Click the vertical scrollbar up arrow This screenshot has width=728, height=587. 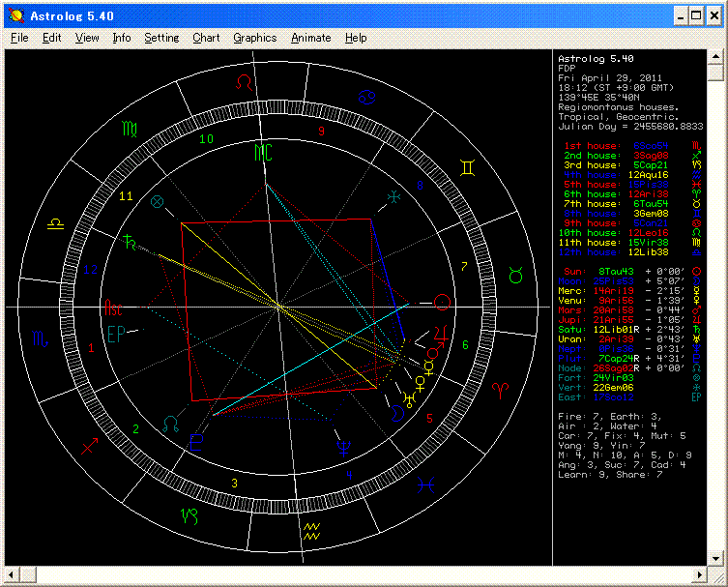click(x=714, y=58)
